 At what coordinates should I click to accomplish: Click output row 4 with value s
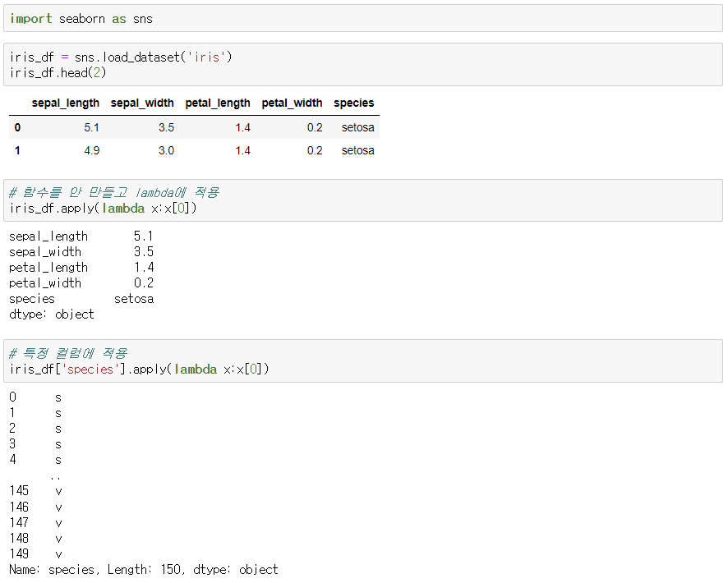click(x=36, y=460)
